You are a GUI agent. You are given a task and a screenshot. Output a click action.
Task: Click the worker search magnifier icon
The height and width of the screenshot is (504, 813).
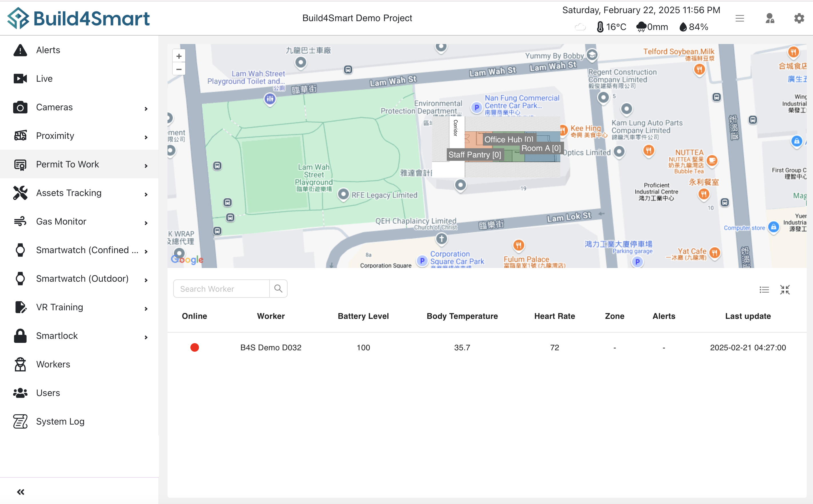(278, 288)
